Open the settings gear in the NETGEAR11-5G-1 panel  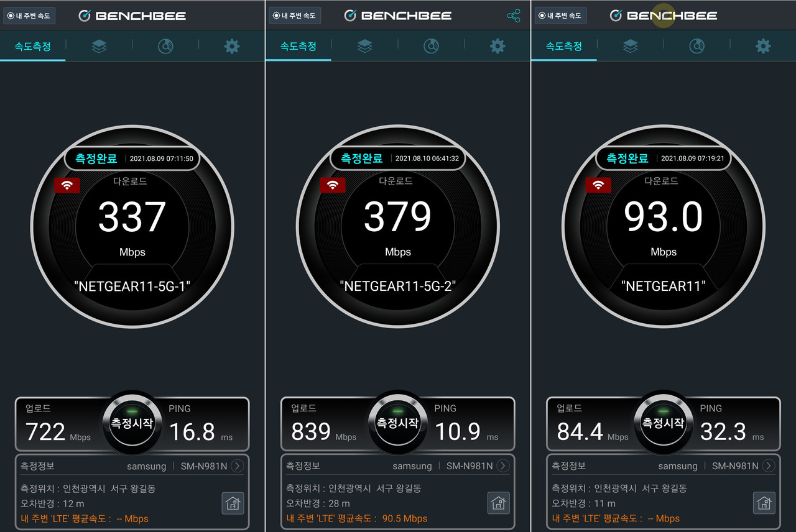[232, 46]
